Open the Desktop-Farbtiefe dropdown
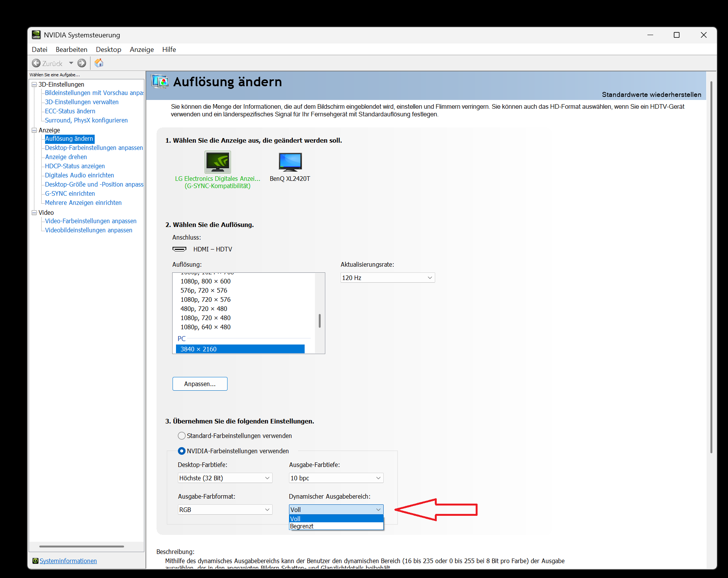This screenshot has width=728, height=578. (x=225, y=478)
